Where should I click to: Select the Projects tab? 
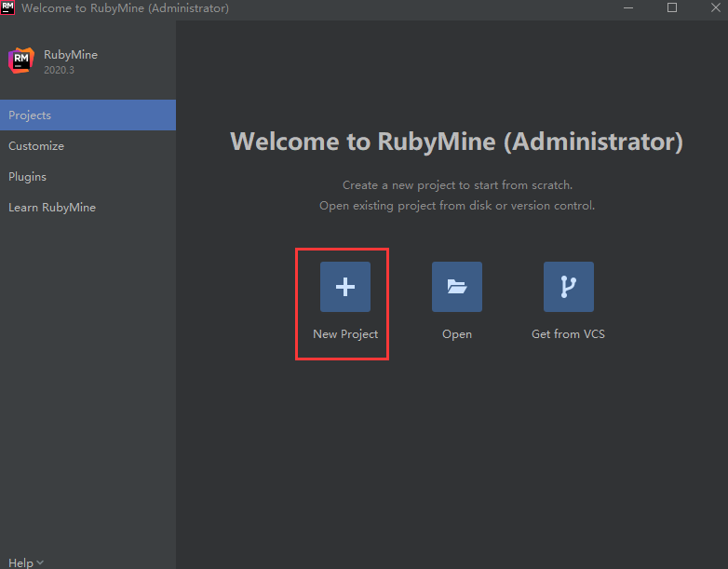(88, 115)
